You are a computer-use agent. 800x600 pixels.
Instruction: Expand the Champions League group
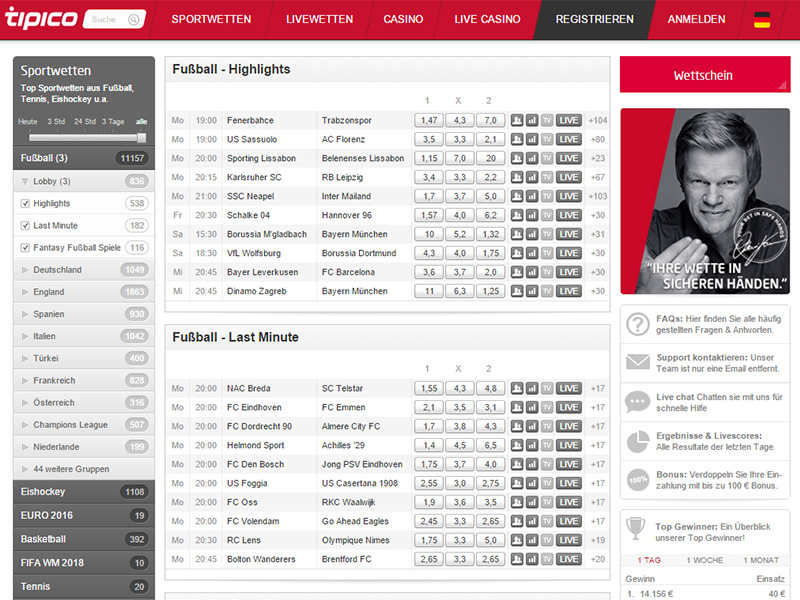point(84,424)
